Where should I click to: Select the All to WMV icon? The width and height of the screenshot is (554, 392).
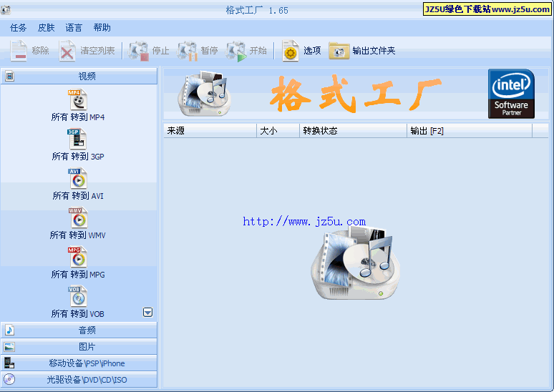(x=78, y=217)
